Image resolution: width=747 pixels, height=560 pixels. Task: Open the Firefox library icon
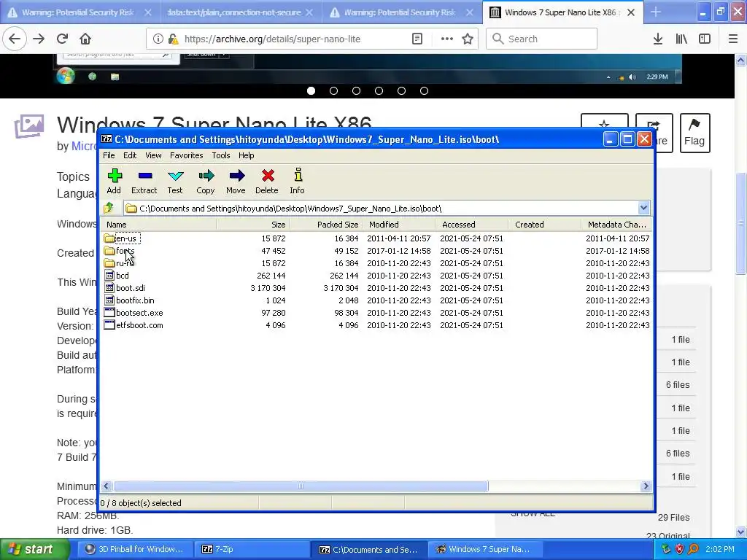(x=681, y=39)
